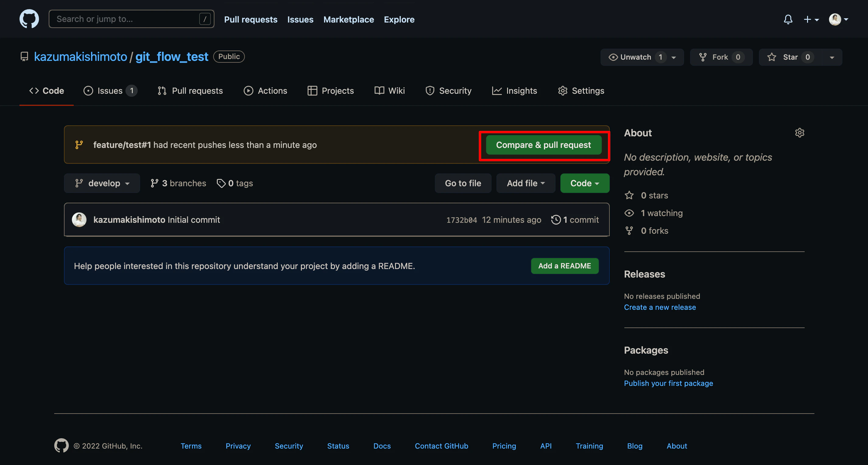Expand the star lists dropdown arrow
This screenshot has height=465, width=868.
coord(832,57)
